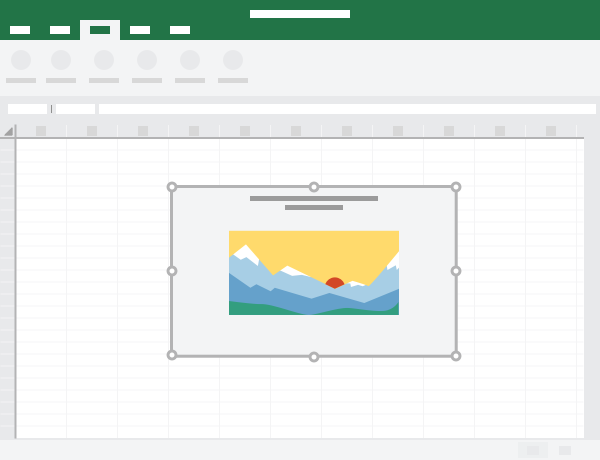Viewport: 600px width, 460px height.
Task: Select the second column header
Action: point(92,131)
